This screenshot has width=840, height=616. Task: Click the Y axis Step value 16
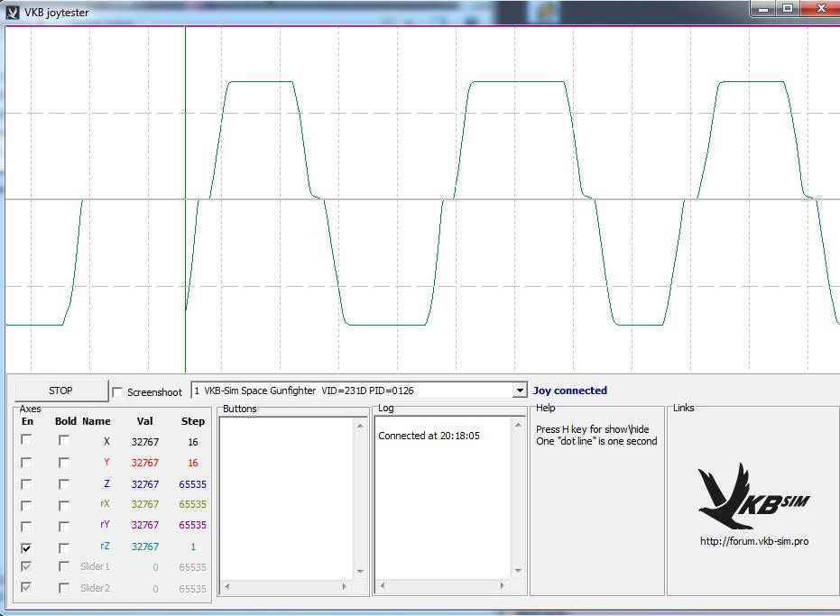pyautogui.click(x=193, y=463)
